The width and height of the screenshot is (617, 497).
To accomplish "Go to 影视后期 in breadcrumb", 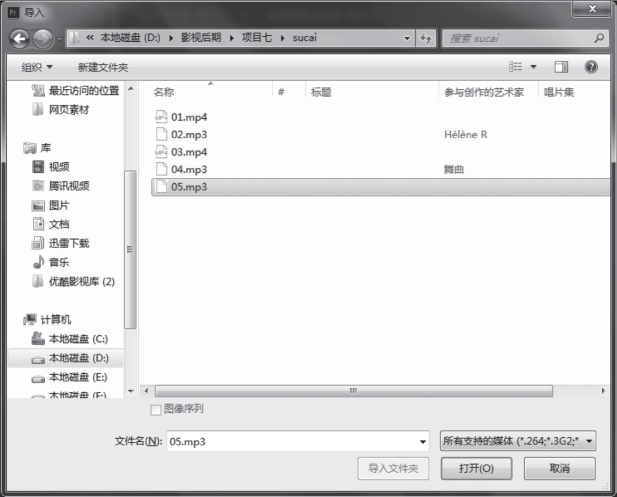I will pos(201,38).
